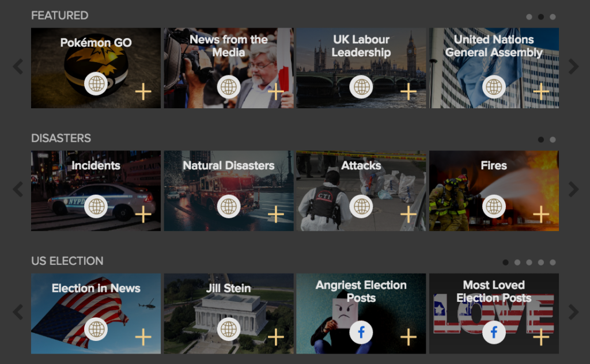Click the left arrow of Featured carousel
Image resolution: width=590 pixels, height=364 pixels.
[18, 67]
